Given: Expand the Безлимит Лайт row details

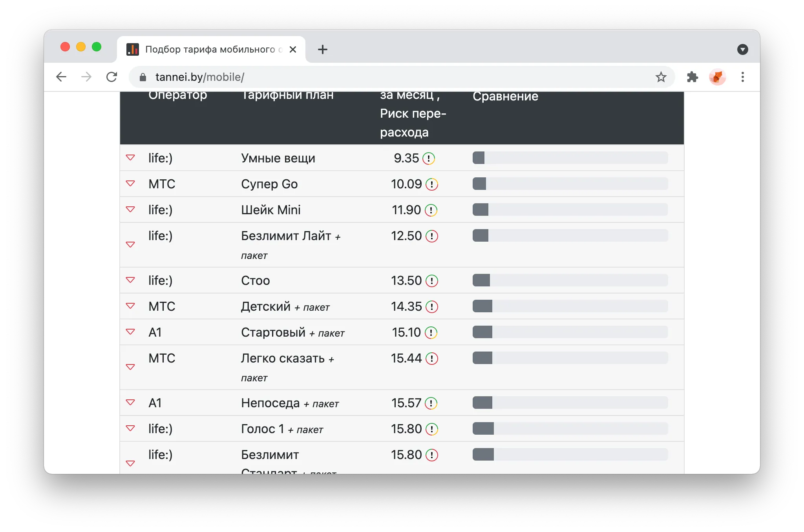Looking at the screenshot, I should pos(130,245).
